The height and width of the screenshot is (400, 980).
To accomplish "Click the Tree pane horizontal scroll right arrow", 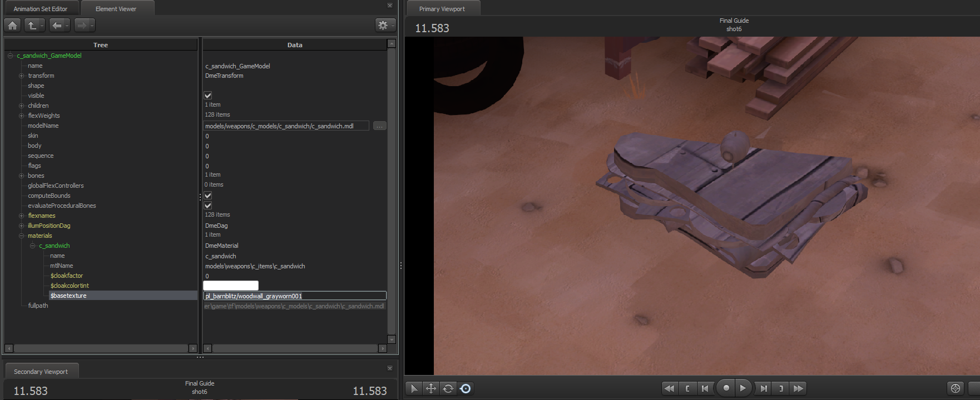I will click(193, 348).
